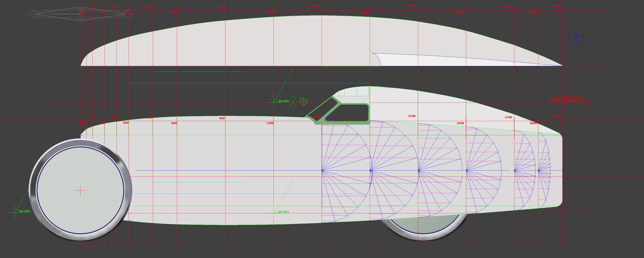Click the blue crosshair target circle
This screenshot has width=644, height=258.
[x=576, y=36]
